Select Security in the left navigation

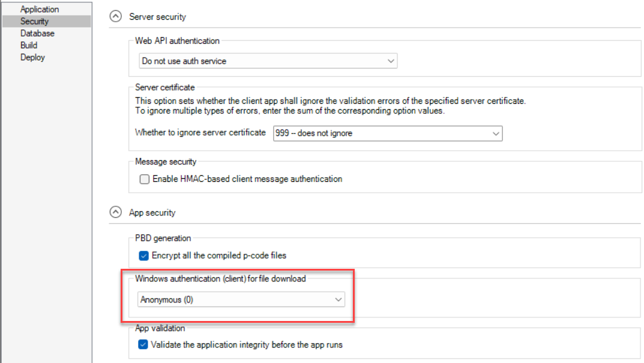pyautogui.click(x=34, y=22)
